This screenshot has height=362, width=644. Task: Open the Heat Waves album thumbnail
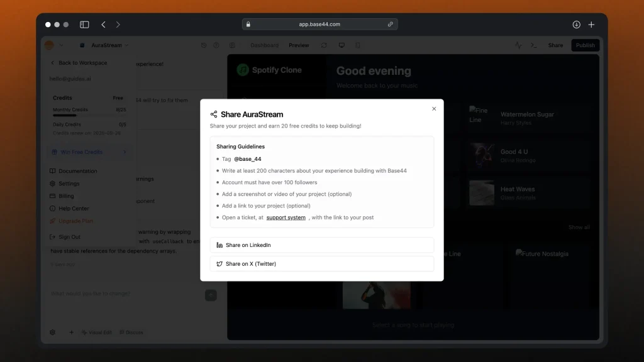(482, 193)
